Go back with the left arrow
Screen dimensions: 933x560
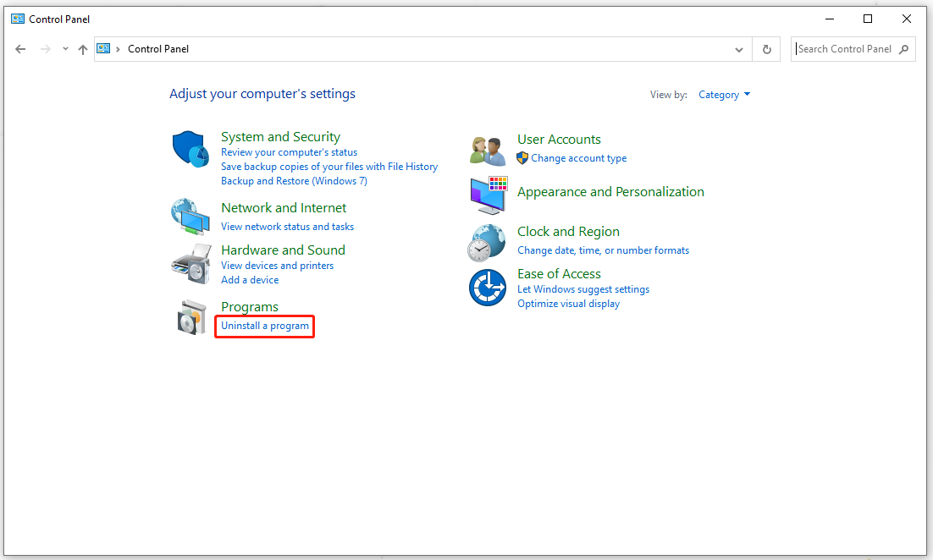click(x=20, y=49)
